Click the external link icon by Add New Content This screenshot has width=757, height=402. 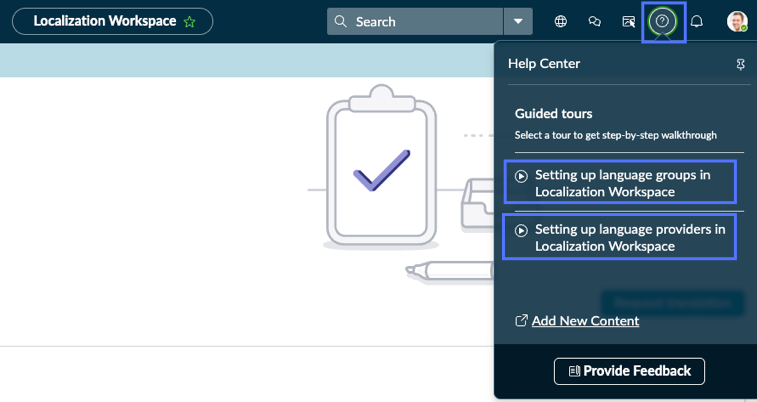521,320
